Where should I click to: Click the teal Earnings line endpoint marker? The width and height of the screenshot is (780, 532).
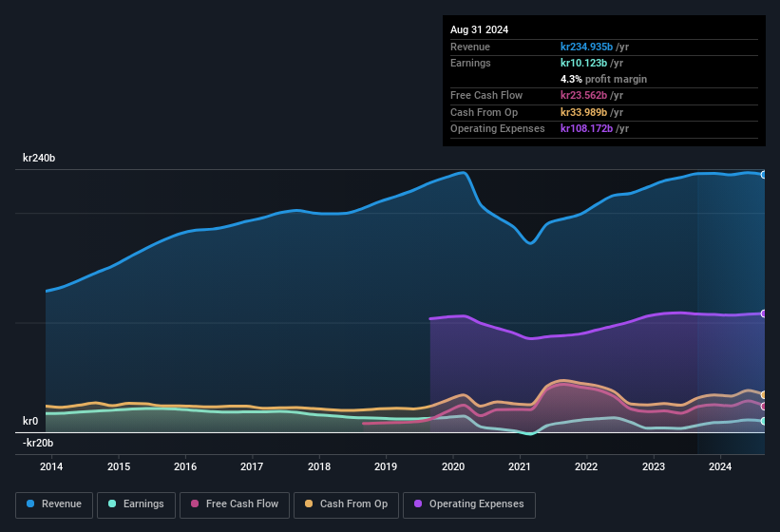[764, 421]
